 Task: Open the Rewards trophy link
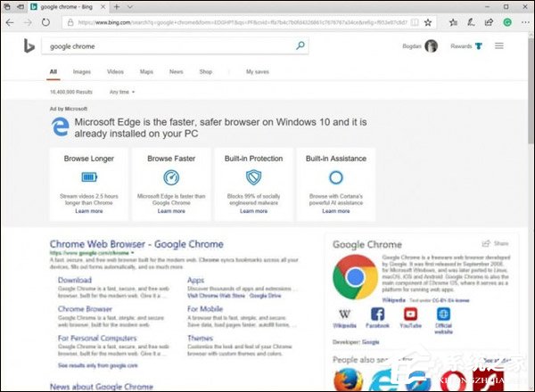466,46
